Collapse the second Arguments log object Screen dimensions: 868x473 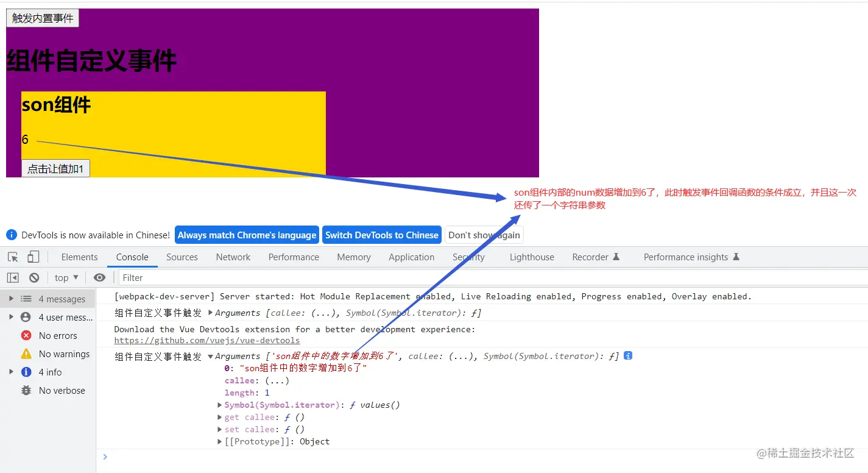tap(211, 356)
